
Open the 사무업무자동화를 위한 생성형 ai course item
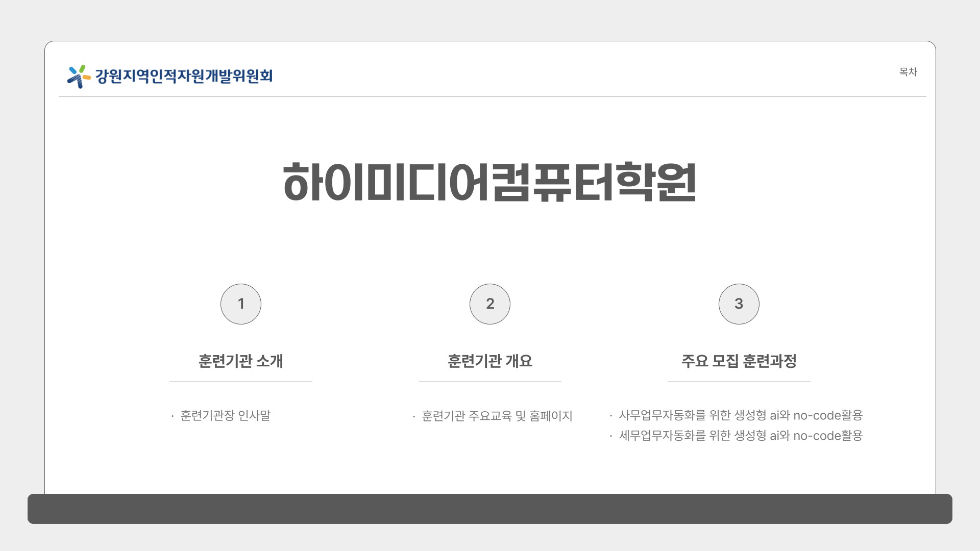741,415
